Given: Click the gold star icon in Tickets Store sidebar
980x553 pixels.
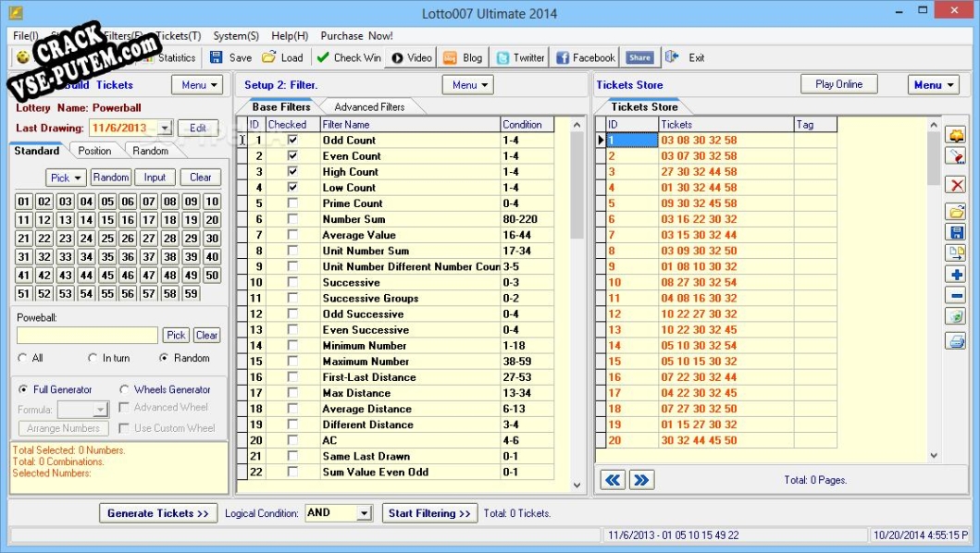Looking at the screenshot, I should pos(956,135).
